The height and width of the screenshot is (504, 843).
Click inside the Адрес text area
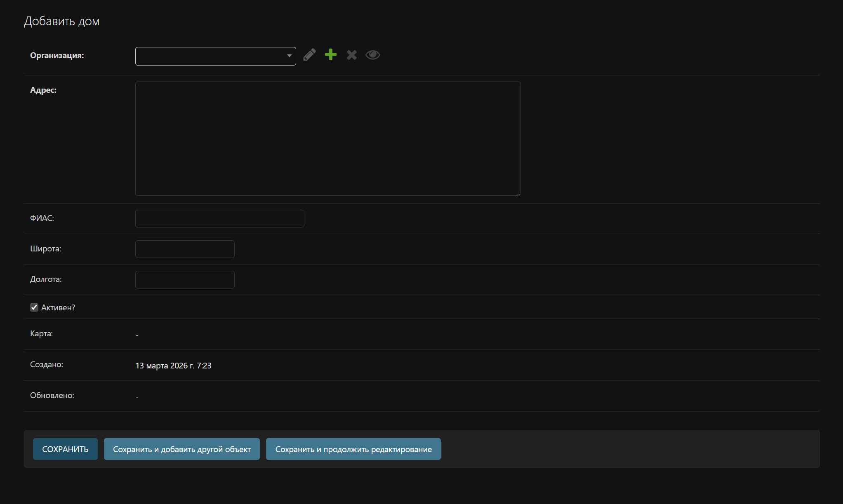tap(328, 138)
